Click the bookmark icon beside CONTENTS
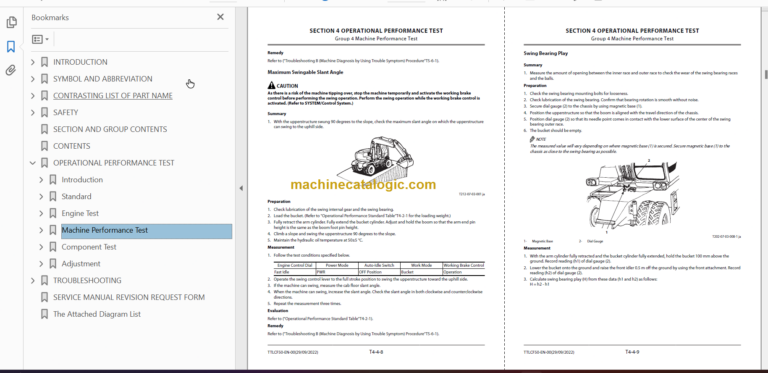The width and height of the screenshot is (768, 373). 44,146
